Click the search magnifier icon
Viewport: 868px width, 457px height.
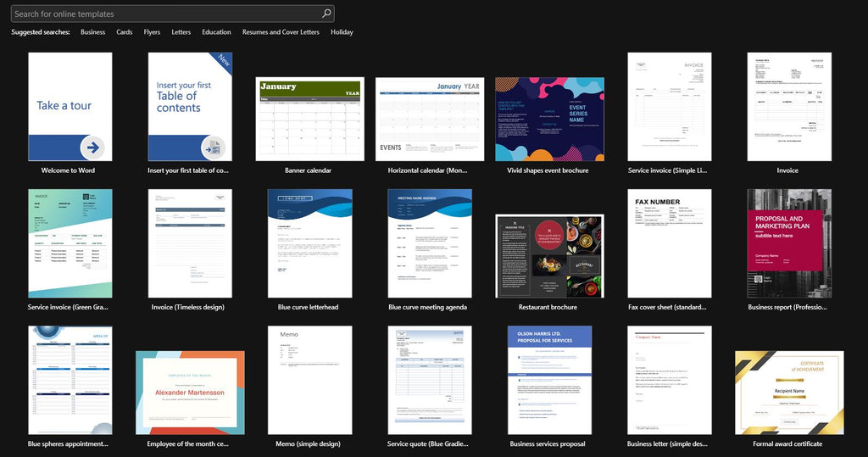(x=326, y=14)
